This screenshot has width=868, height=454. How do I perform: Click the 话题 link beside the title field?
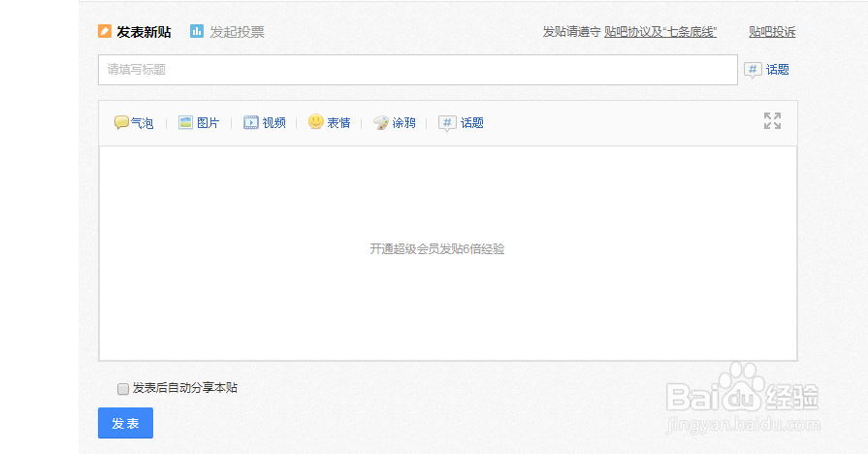click(777, 70)
